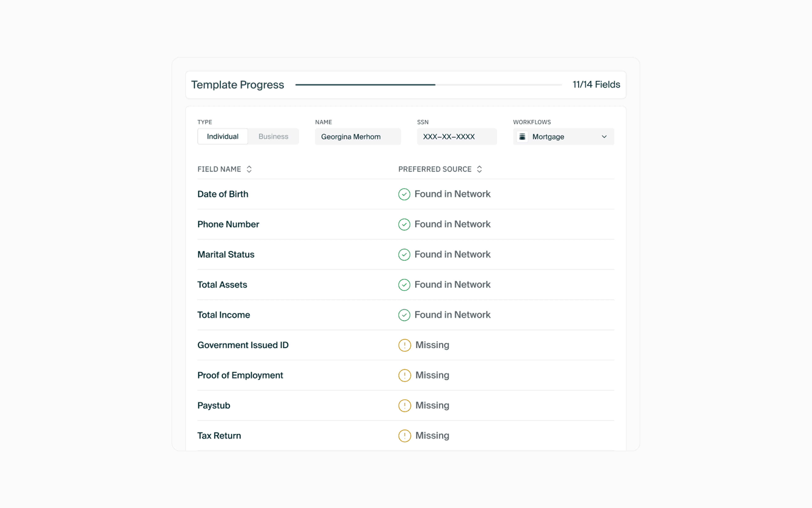
Task: Select the Paystub field name
Action: click(x=214, y=406)
